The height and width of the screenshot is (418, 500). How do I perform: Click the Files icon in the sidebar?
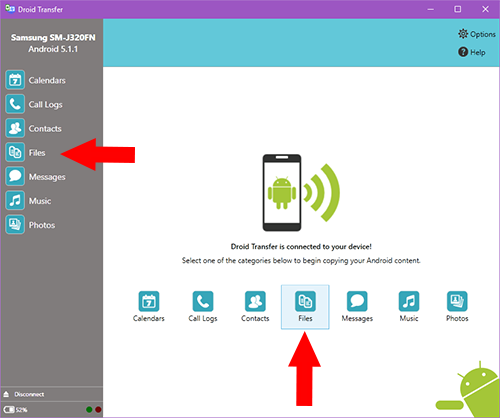pyautogui.click(x=15, y=152)
